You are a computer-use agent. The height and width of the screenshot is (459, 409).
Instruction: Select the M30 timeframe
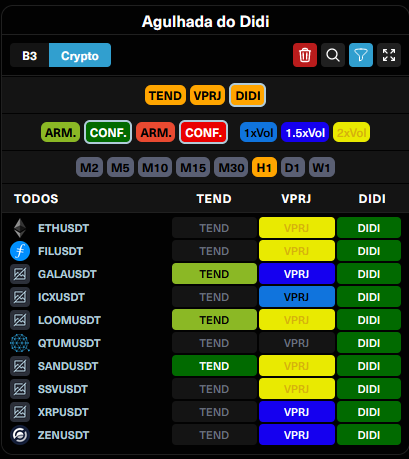click(x=231, y=167)
